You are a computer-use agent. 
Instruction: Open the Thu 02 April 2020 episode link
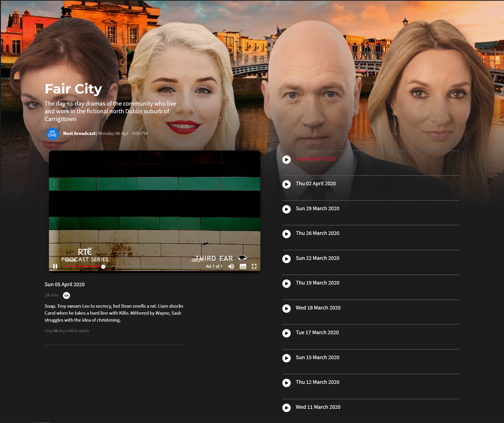(x=316, y=184)
